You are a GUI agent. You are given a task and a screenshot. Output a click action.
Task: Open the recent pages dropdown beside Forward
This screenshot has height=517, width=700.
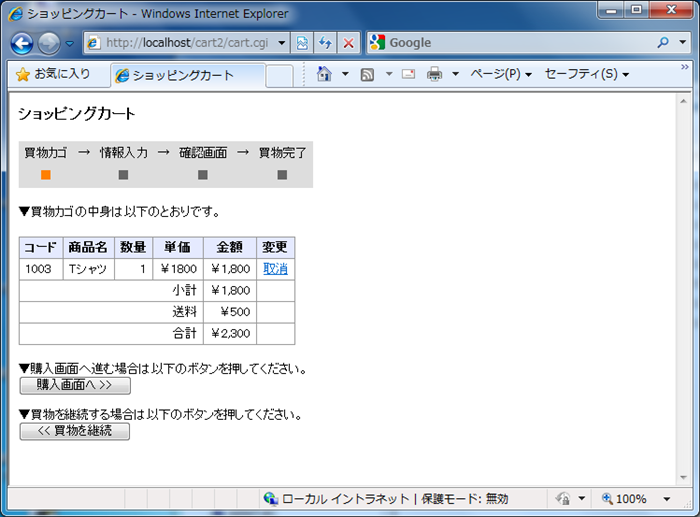[x=70, y=43]
